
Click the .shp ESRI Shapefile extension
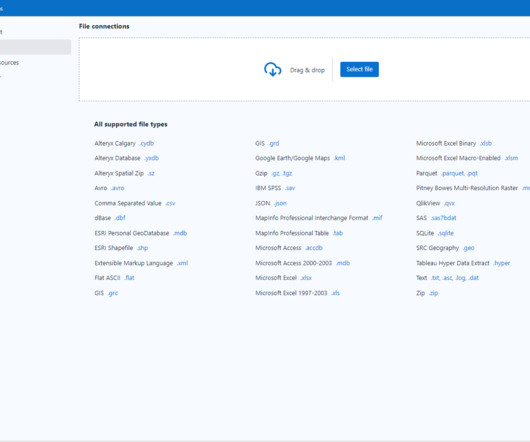point(142,248)
